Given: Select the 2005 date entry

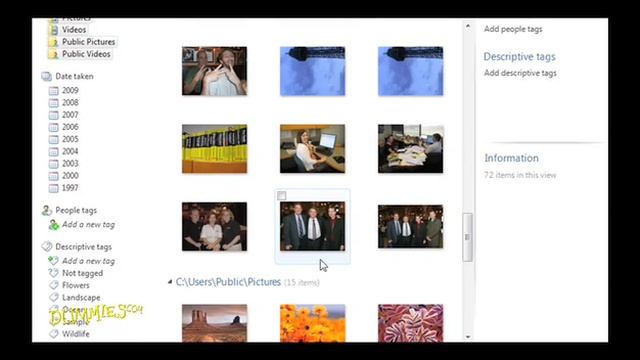Looking at the screenshot, I should pos(70,139).
